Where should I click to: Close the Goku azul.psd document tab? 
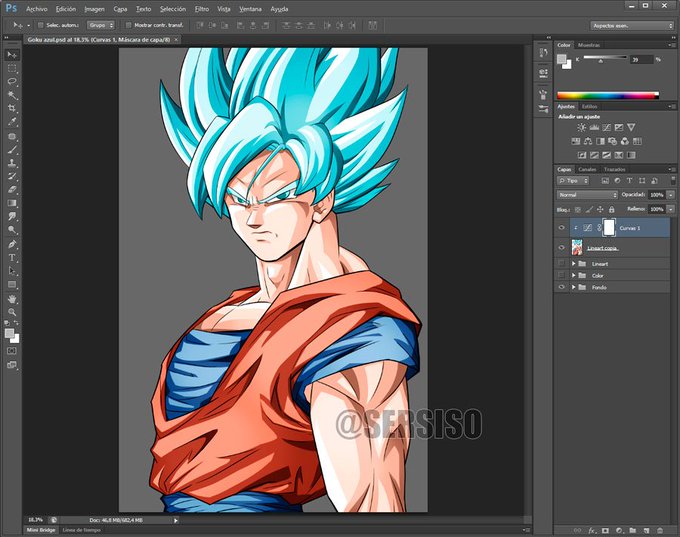[176, 39]
